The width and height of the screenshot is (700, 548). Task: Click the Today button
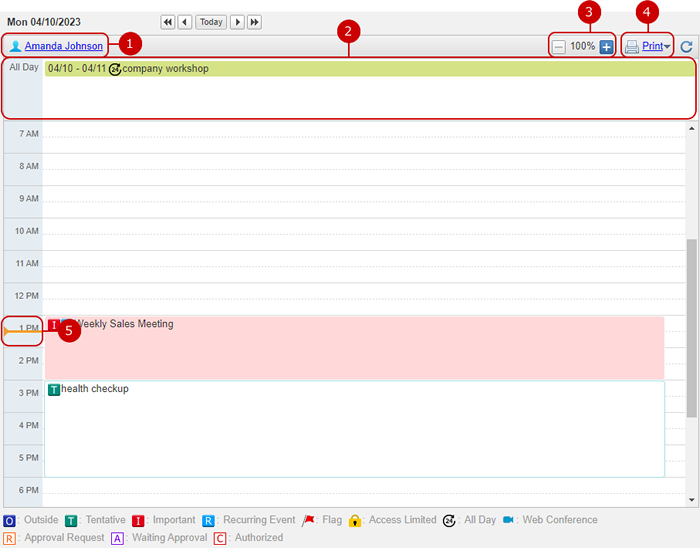pyautogui.click(x=211, y=22)
